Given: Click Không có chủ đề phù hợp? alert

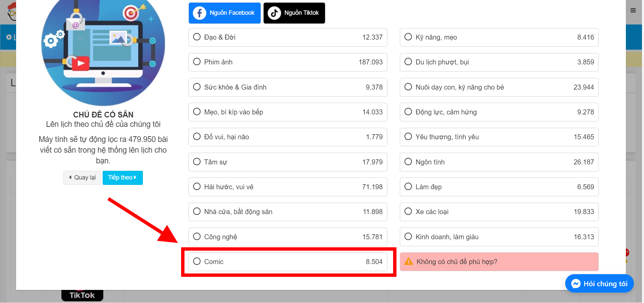Looking at the screenshot, I should [x=499, y=262].
